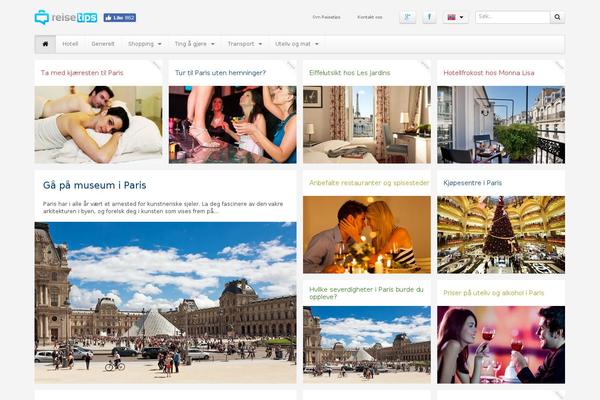Image resolution: width=600 pixels, height=400 pixels.
Task: Click pin icon on Ta med kjæresten card
Action: point(157,65)
